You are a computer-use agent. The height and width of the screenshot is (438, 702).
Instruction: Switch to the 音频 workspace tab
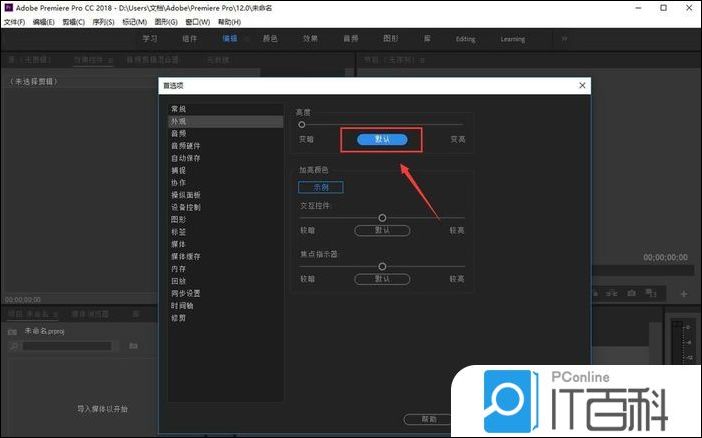[x=351, y=39]
